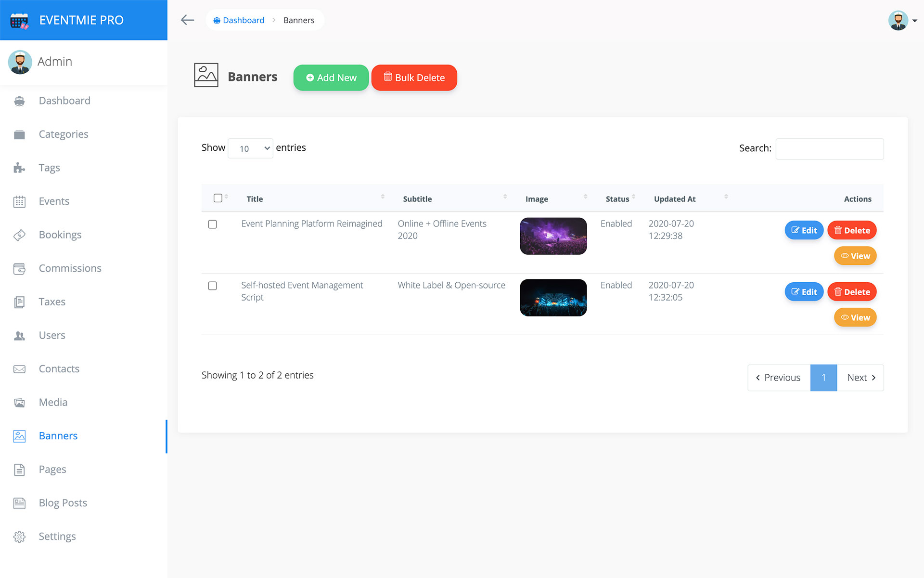
Task: Open the Settings gear icon
Action: 19,537
